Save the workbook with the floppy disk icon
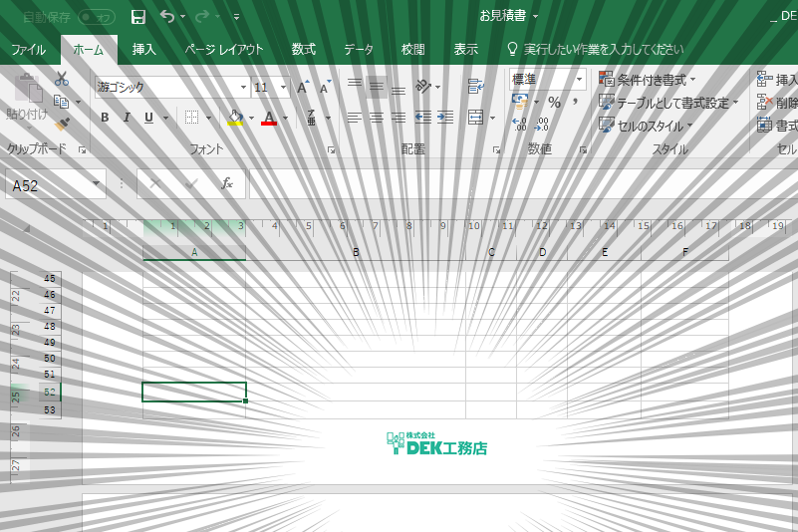Image resolution: width=798 pixels, height=532 pixels. pos(137,17)
